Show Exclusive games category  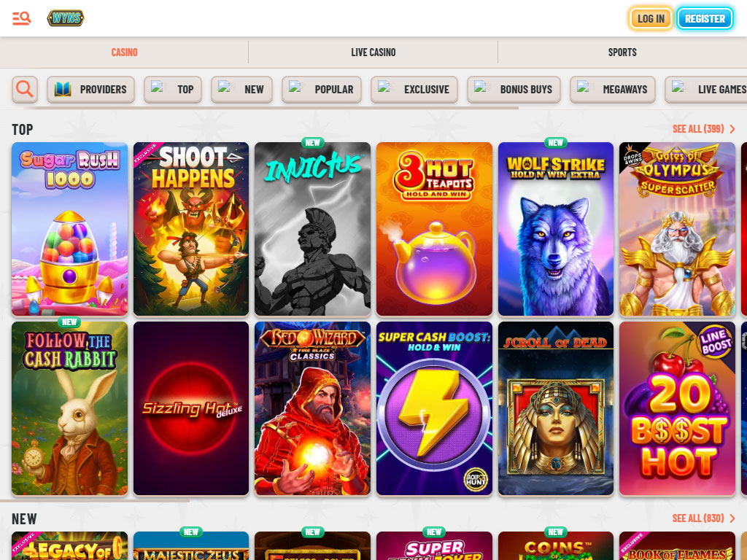pyautogui.click(x=414, y=89)
